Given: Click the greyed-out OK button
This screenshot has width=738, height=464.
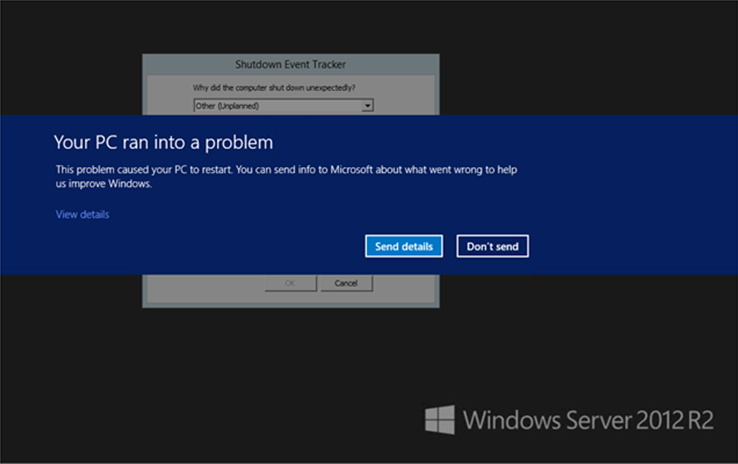Looking at the screenshot, I should (x=290, y=283).
